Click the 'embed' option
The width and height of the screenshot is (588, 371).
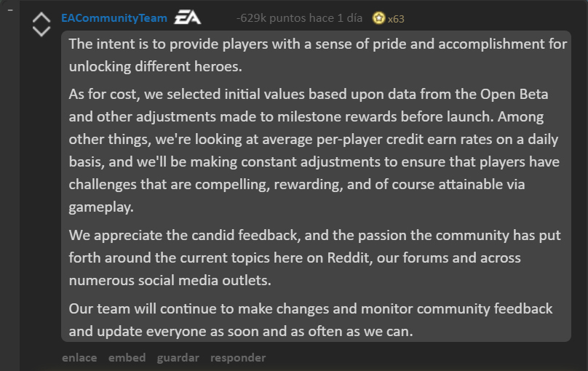click(x=127, y=357)
